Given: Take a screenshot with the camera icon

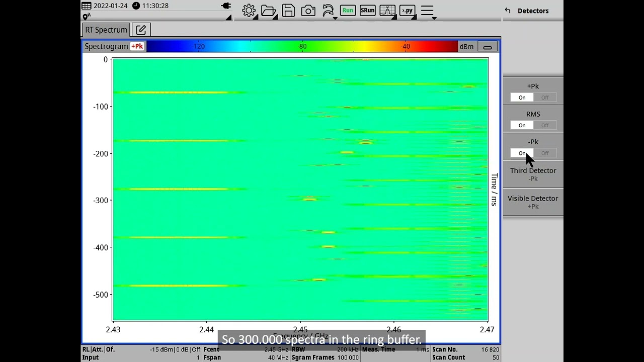Looking at the screenshot, I should point(308,11).
